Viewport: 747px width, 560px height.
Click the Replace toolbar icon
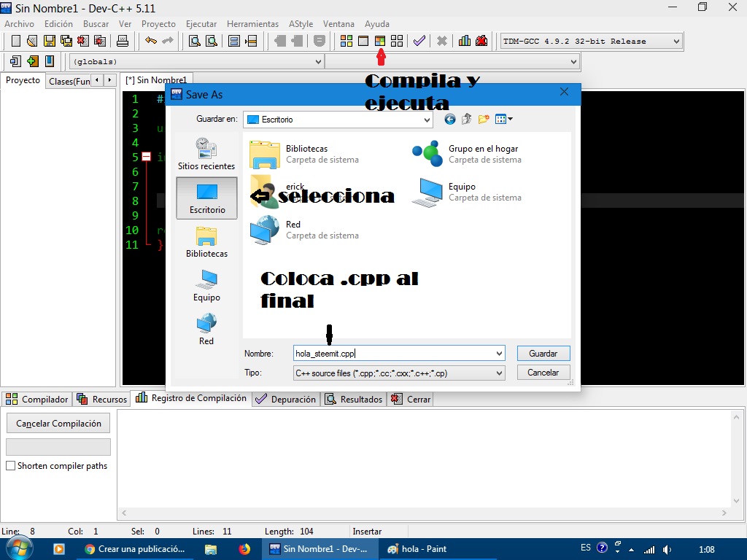211,41
